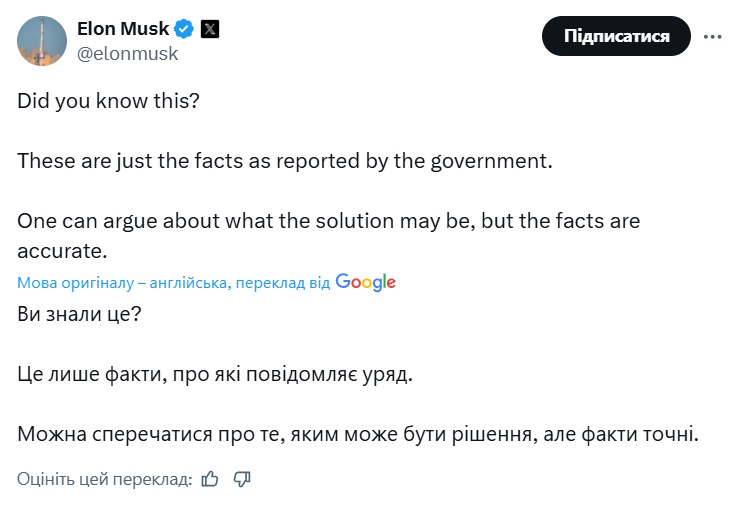Click the "Можна сперечатися" translated paragraph
Viewport: 741px width, 506px height.
tap(356, 435)
